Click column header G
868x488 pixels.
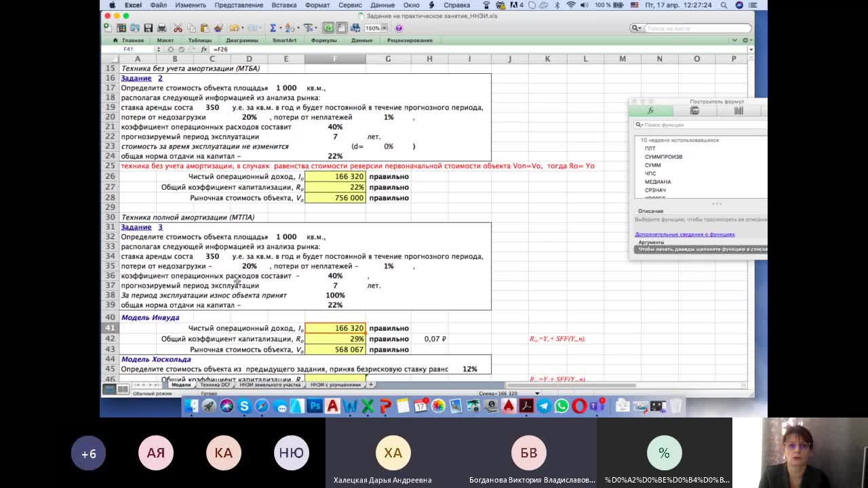point(388,59)
